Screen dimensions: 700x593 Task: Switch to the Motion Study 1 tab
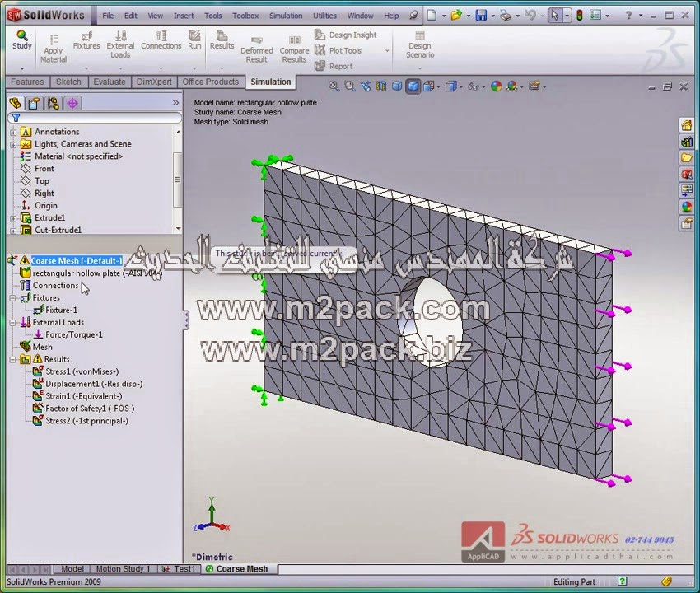pos(123,569)
